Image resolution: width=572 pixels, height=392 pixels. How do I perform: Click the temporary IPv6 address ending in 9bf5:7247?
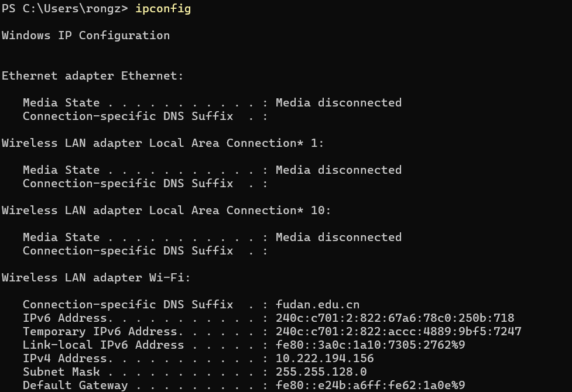point(398,332)
